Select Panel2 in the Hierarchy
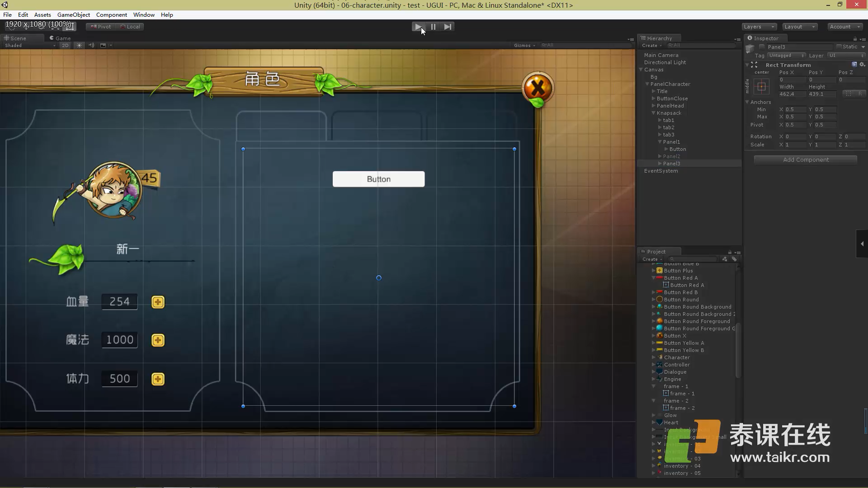The width and height of the screenshot is (868, 488). (x=671, y=156)
